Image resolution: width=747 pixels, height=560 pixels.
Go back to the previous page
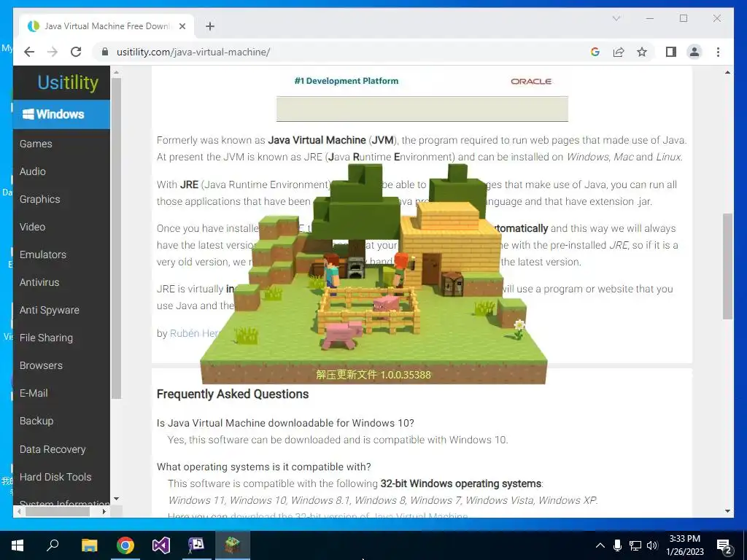[29, 52]
